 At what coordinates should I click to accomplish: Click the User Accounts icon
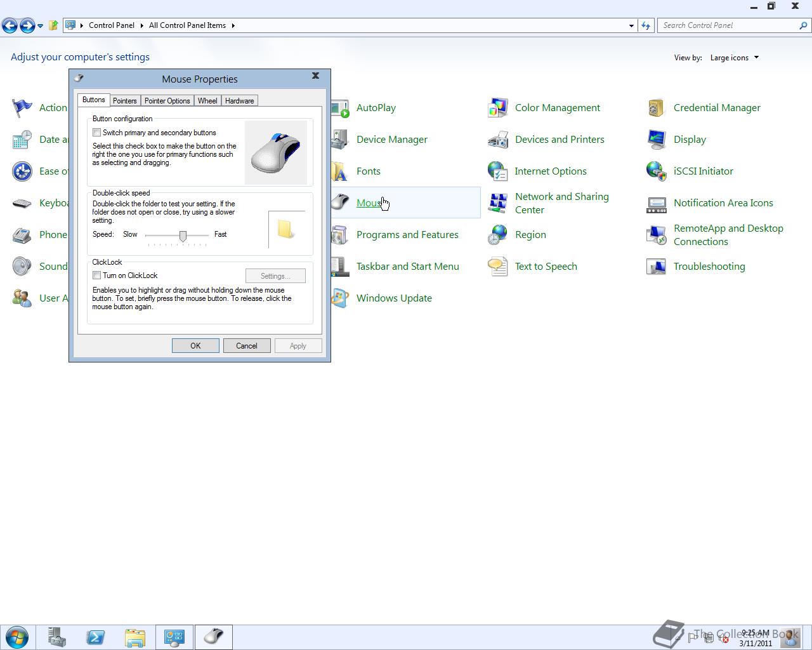click(22, 298)
